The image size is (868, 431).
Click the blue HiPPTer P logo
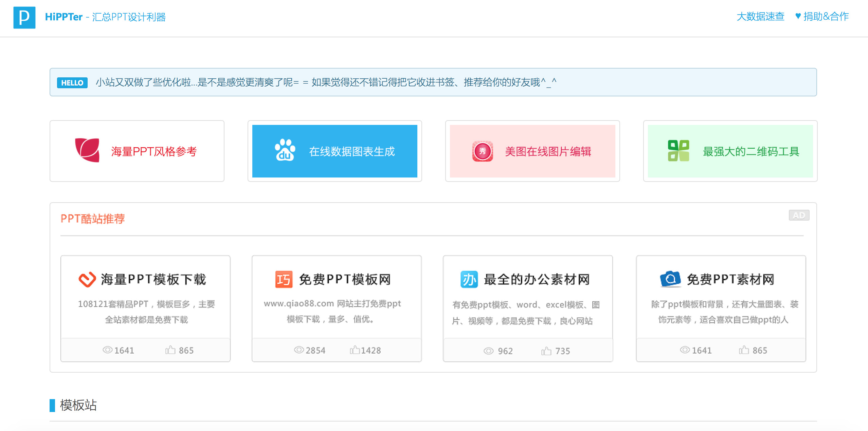pos(24,17)
